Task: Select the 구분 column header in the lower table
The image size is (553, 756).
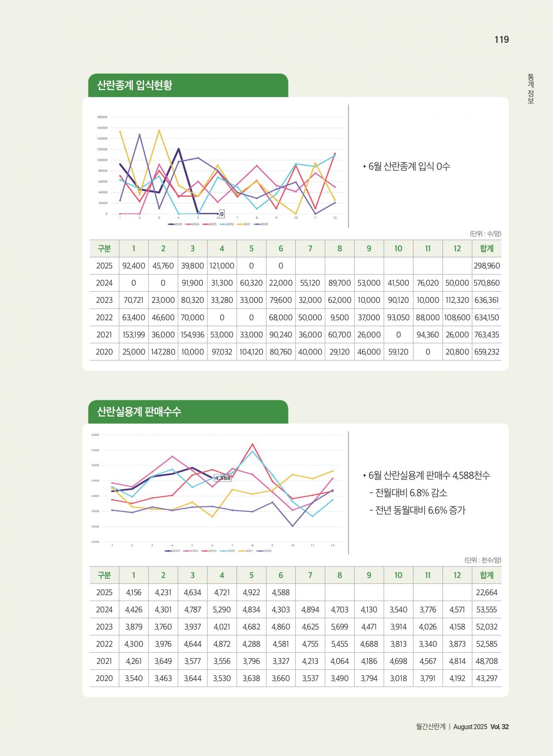Action: pyautogui.click(x=104, y=575)
